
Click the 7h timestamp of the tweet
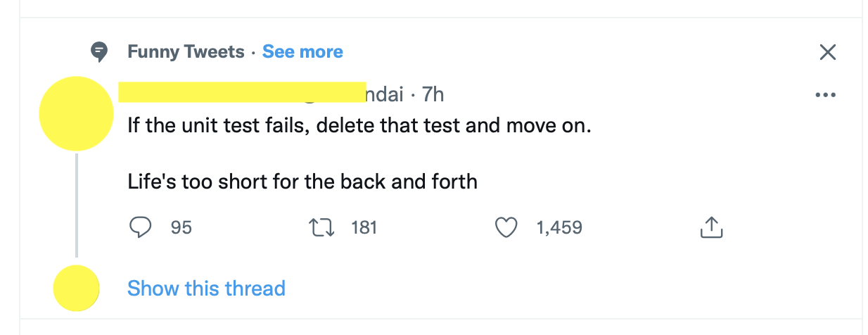[x=433, y=94]
